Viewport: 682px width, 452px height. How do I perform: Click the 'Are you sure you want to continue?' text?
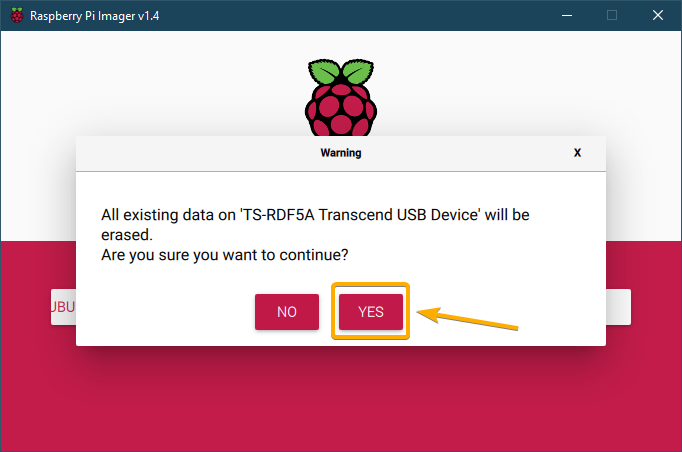coord(225,255)
